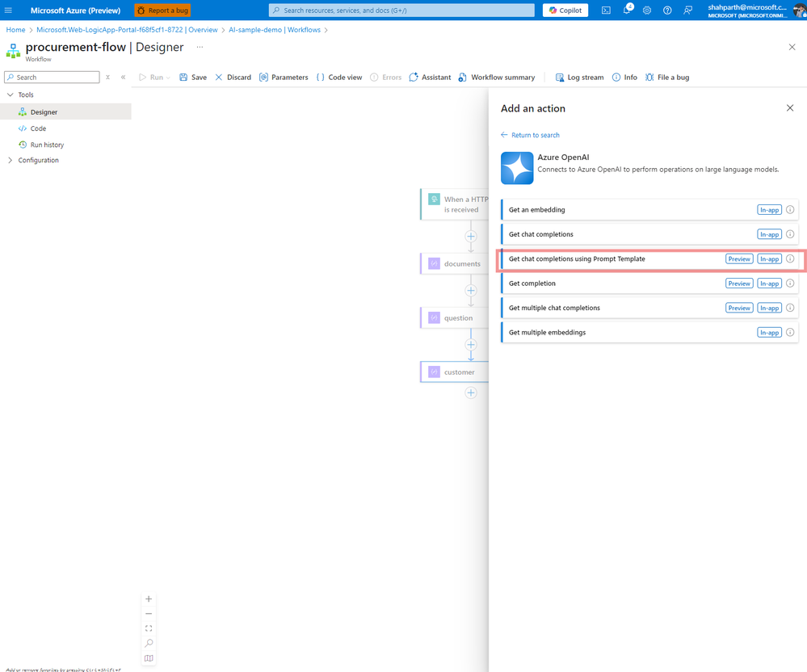807x672 pixels.
Task: Click the Azure OpenAI connector icon
Action: (x=517, y=168)
